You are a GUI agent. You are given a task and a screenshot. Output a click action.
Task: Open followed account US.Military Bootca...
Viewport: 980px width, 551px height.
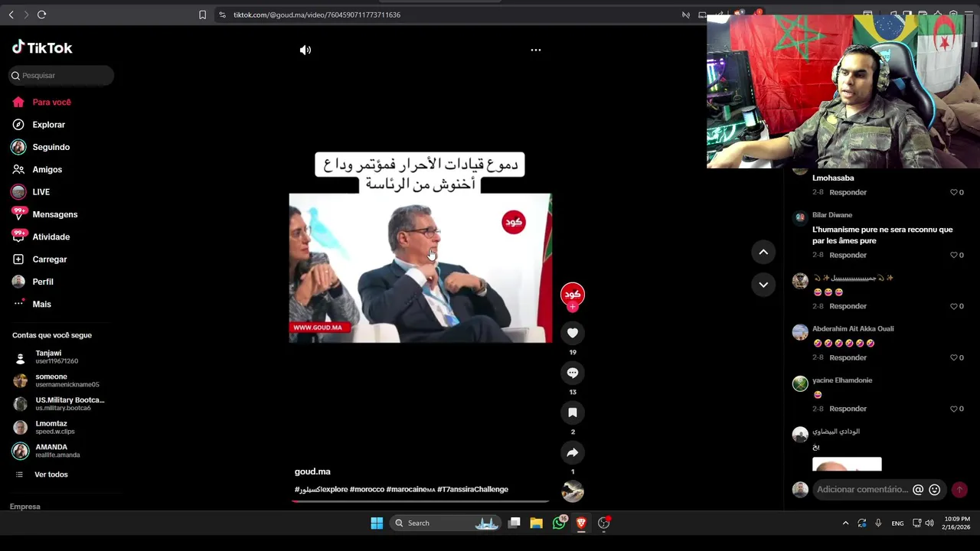click(59, 403)
